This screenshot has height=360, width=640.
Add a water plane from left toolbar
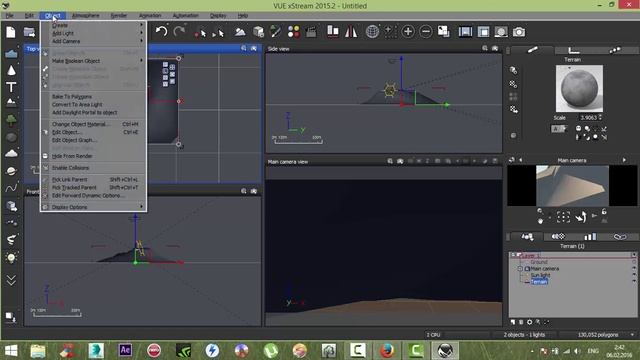point(11,53)
